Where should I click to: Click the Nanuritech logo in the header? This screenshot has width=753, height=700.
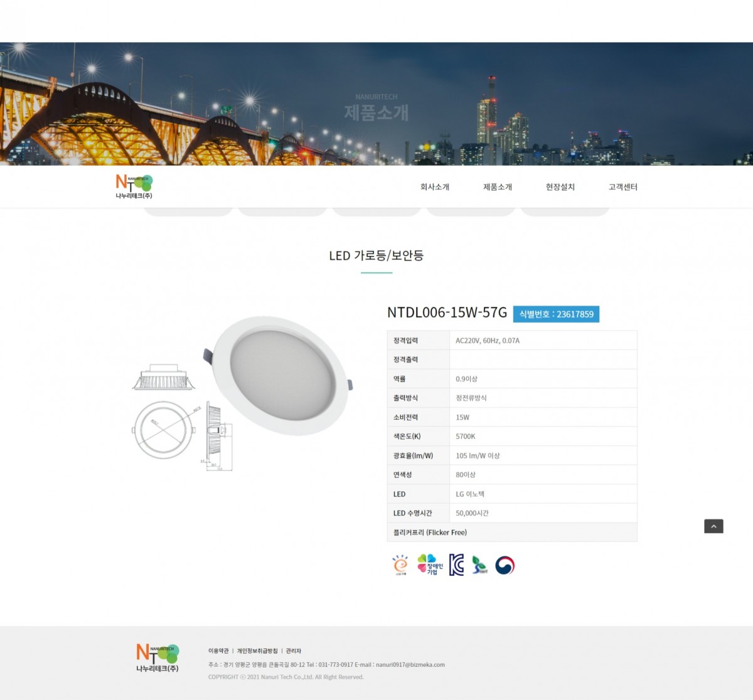coord(134,187)
